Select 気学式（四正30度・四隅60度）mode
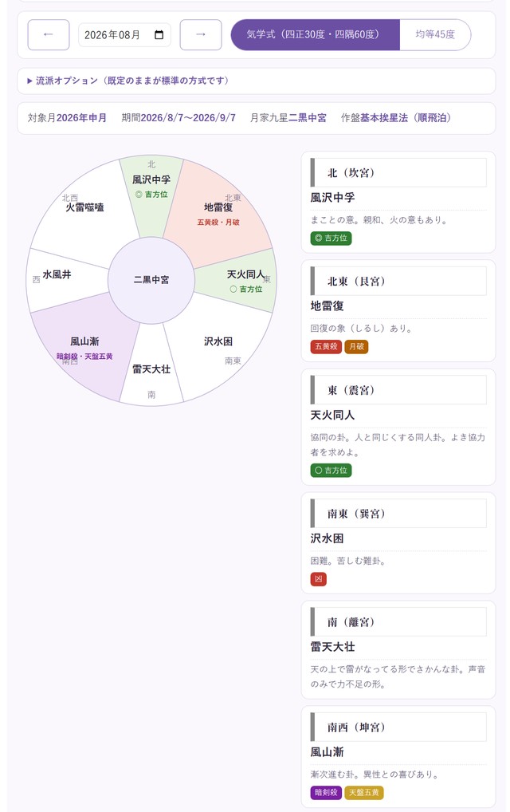 click(x=315, y=34)
